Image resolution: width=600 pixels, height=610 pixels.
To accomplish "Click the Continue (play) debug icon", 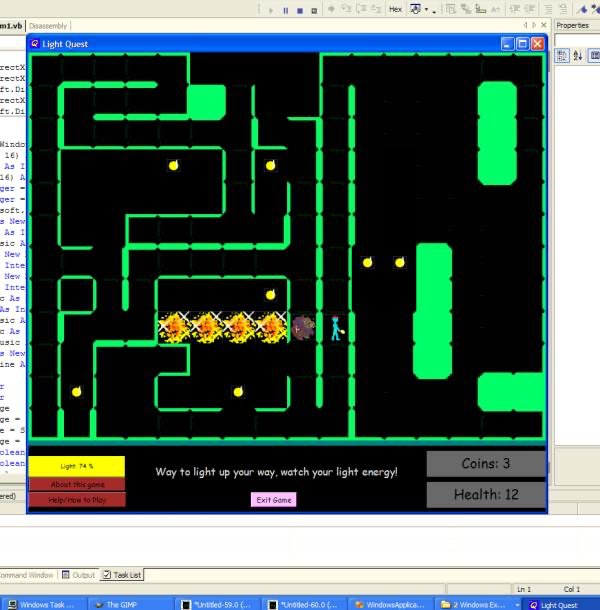I will (x=271, y=10).
